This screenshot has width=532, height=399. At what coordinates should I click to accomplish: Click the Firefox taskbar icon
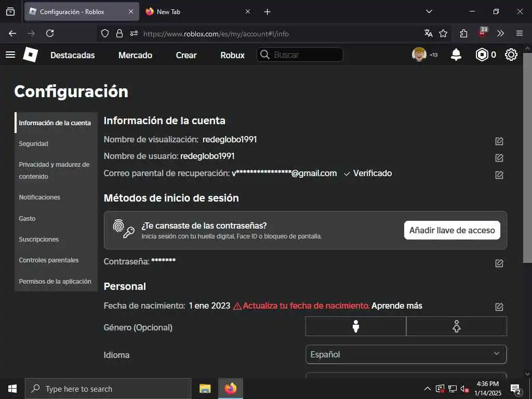231,389
